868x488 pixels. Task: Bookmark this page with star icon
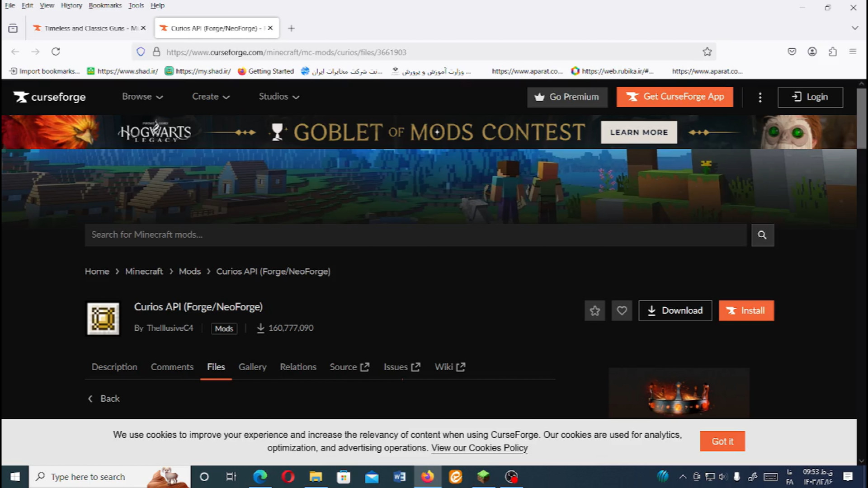pos(707,52)
